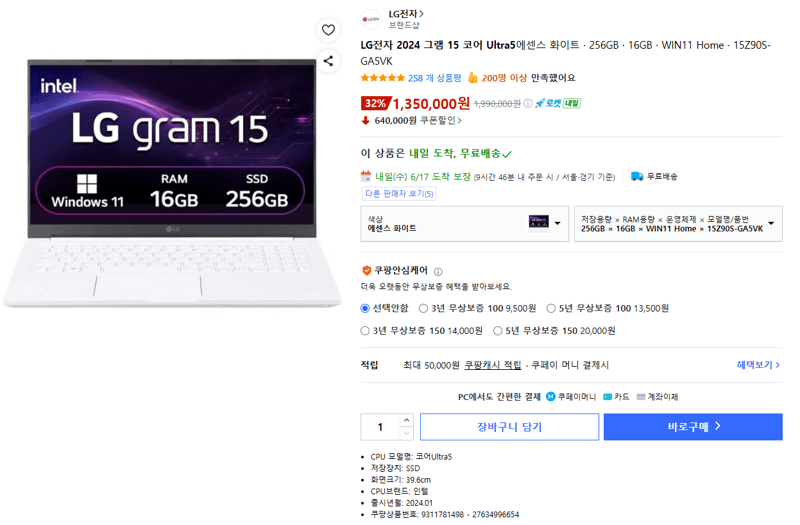This screenshot has width=800, height=525.
Task: Select 3년 무상보증 100 9,500원 option
Action: [x=423, y=308]
